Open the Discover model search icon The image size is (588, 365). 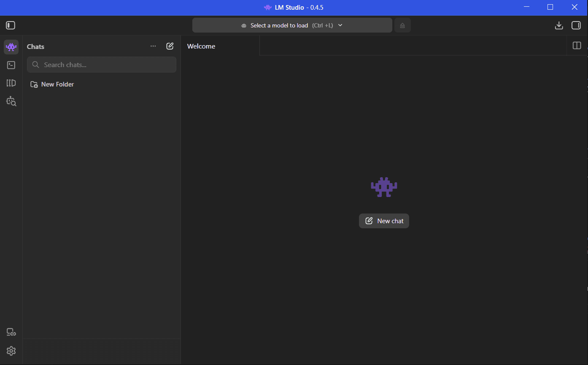pos(11,101)
